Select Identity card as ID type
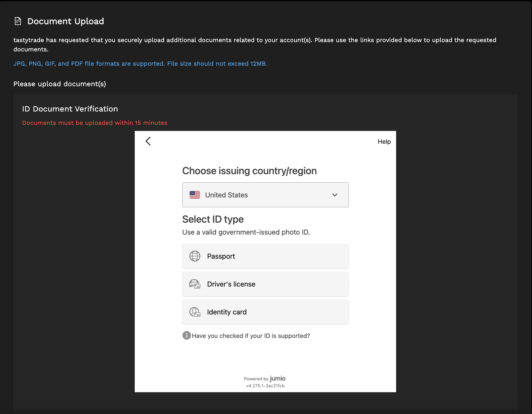 (x=265, y=312)
